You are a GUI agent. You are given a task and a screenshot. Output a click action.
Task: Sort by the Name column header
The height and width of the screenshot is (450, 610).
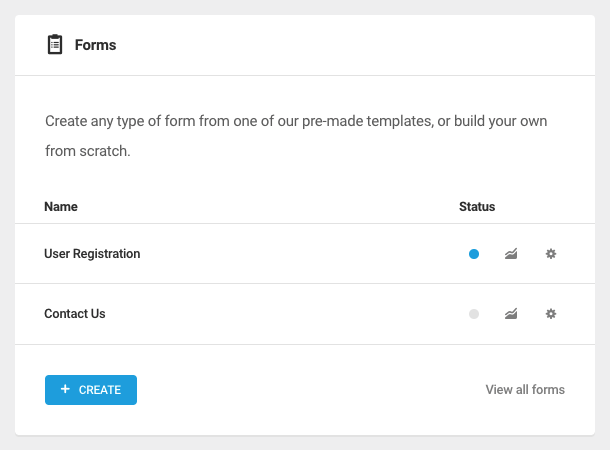[x=61, y=207]
